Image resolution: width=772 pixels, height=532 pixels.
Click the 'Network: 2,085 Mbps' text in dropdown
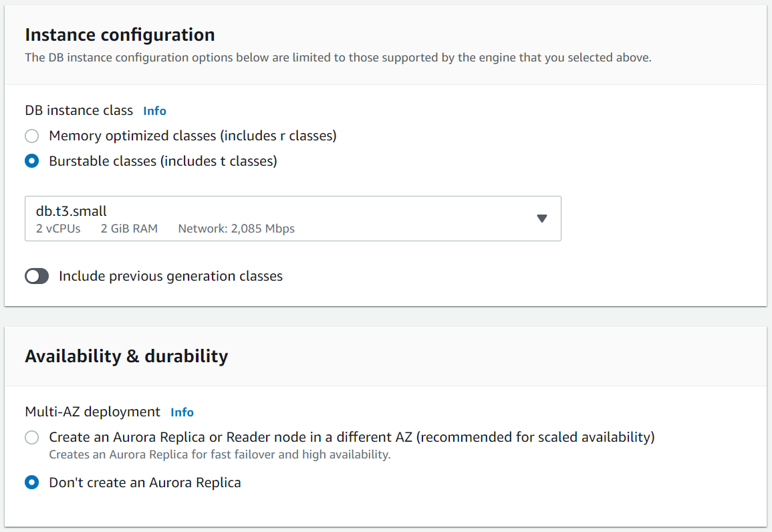coord(236,229)
